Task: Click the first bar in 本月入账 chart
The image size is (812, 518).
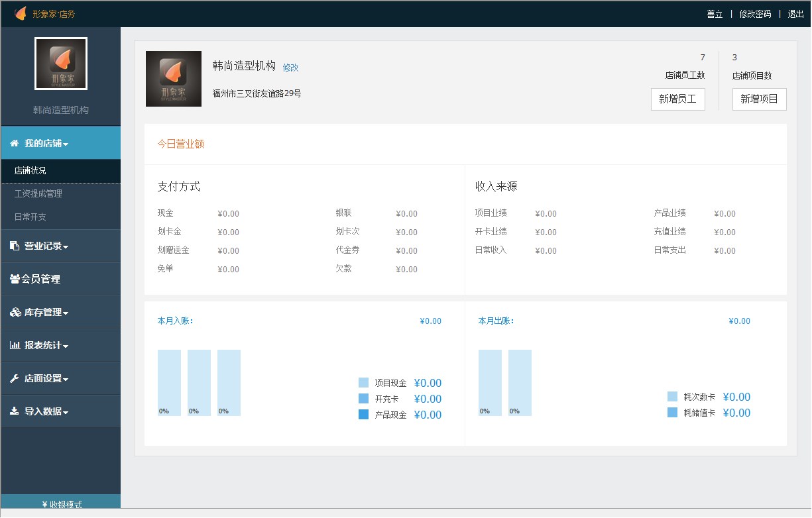Action: tap(169, 383)
